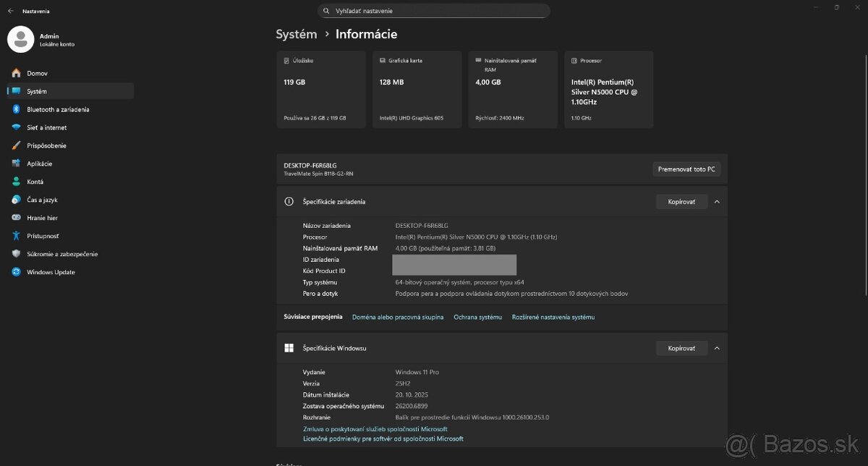Image resolution: width=868 pixels, height=466 pixels.
Task: Collapse the Špecifikácie zariadenia section
Action: 717,202
